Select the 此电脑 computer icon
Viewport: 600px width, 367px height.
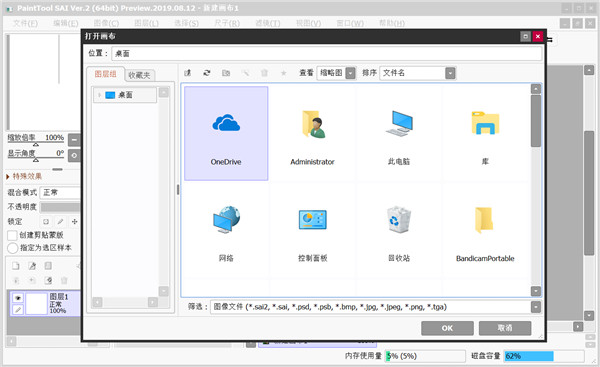tap(399, 123)
